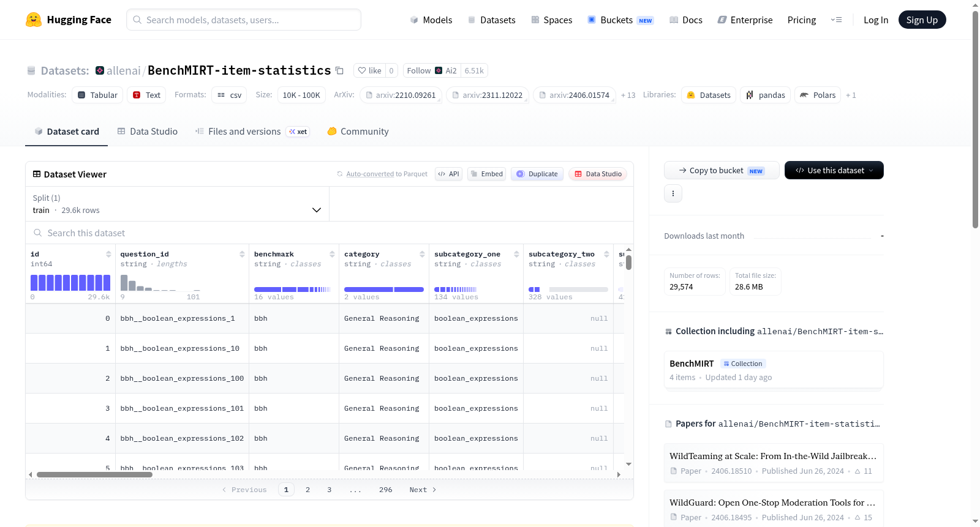980x527 pixels.
Task: Open the navigation overflow menu icon
Action: pos(836,20)
